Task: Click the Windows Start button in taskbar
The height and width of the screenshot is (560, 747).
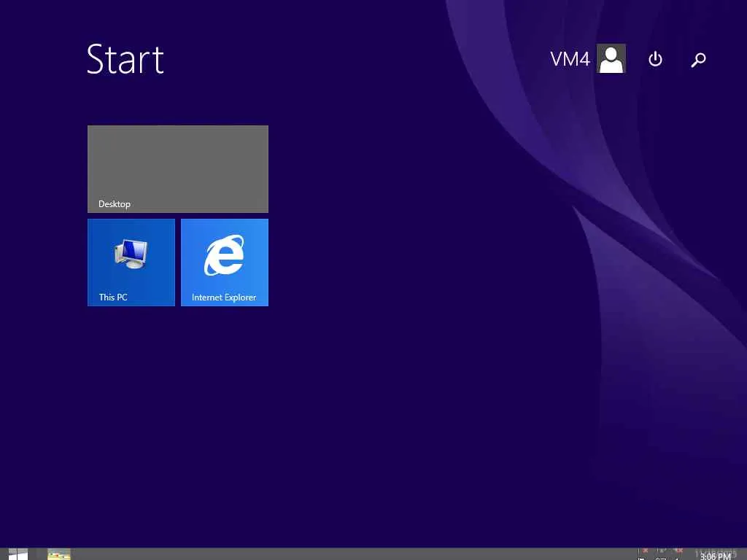Action: [x=18, y=554]
